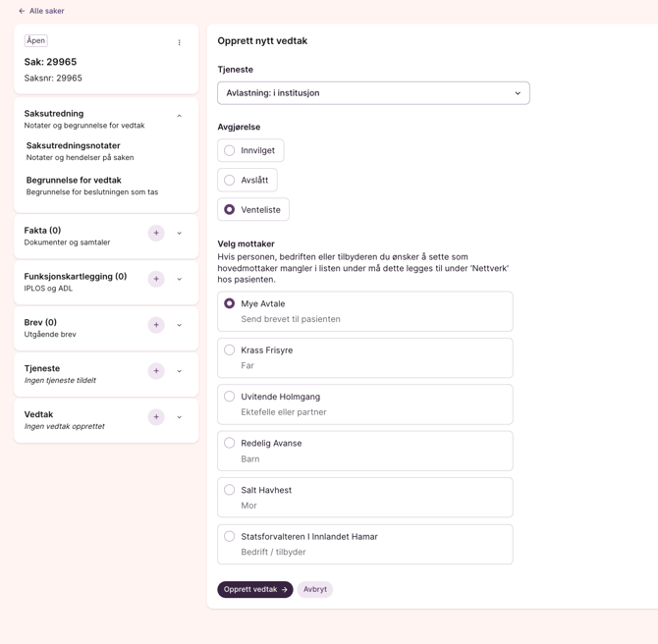The image size is (658, 644).
Task: Choose Krass Frisyre as recipient
Action: click(x=230, y=350)
